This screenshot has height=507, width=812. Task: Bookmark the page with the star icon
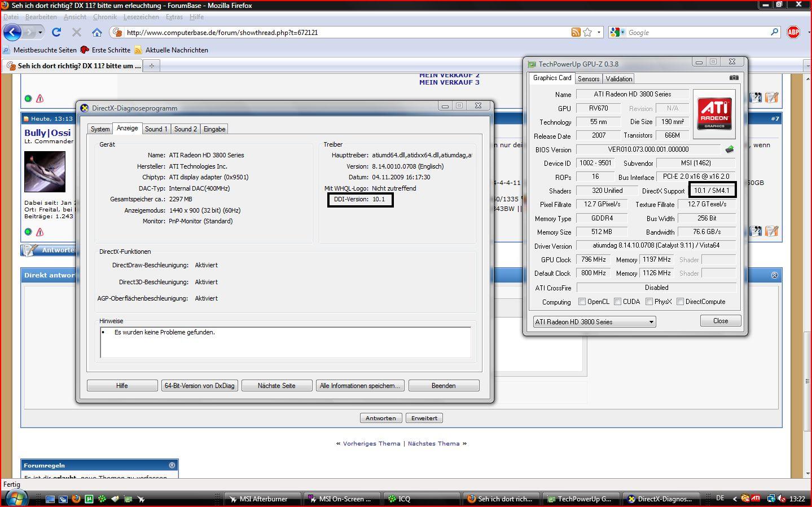587,32
